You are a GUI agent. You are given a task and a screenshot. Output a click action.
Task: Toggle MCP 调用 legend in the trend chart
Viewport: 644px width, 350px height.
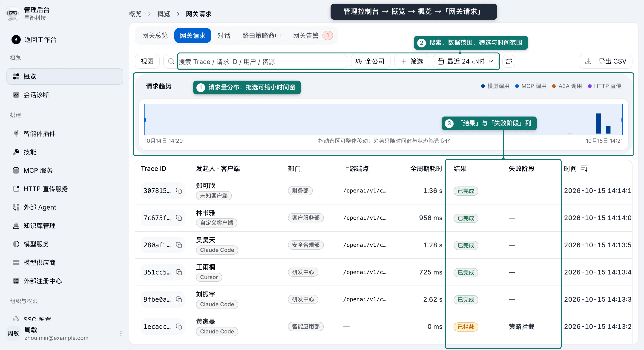tap(531, 86)
